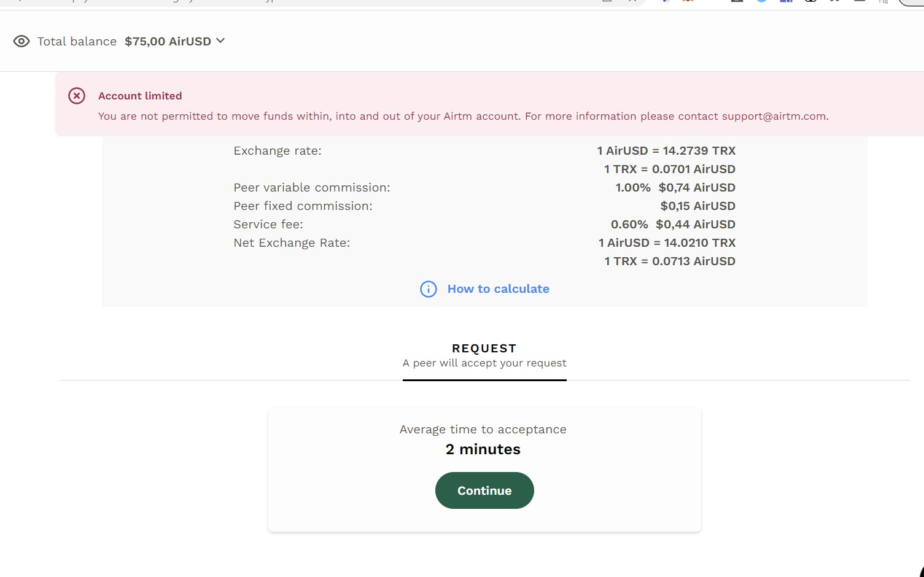Select the value 1 TRX = 0.0713 AirUSD

[670, 261]
